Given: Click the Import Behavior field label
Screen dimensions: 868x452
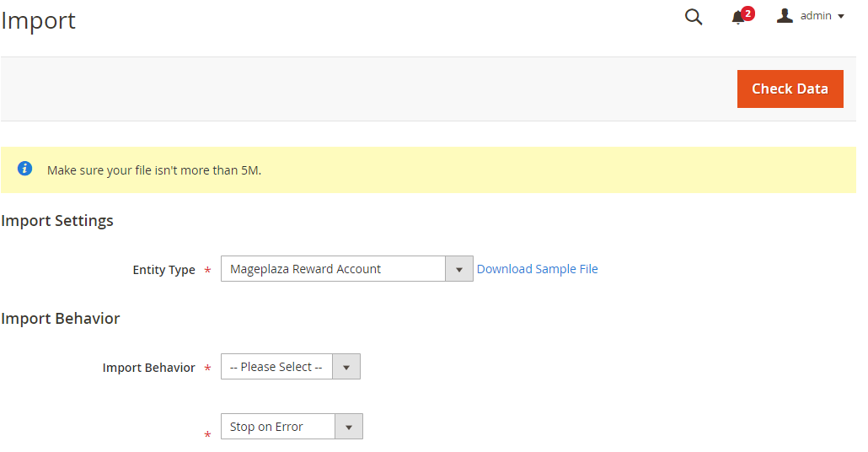Looking at the screenshot, I should (x=148, y=368).
